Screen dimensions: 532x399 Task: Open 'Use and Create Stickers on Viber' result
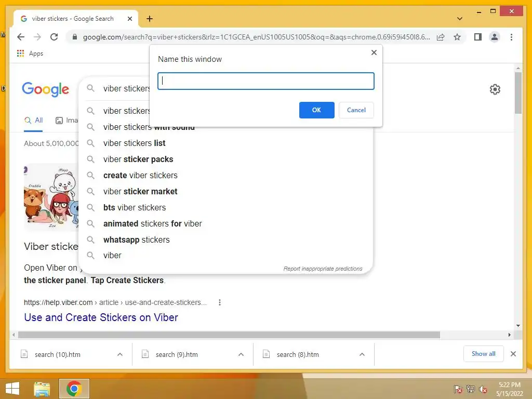click(x=101, y=317)
